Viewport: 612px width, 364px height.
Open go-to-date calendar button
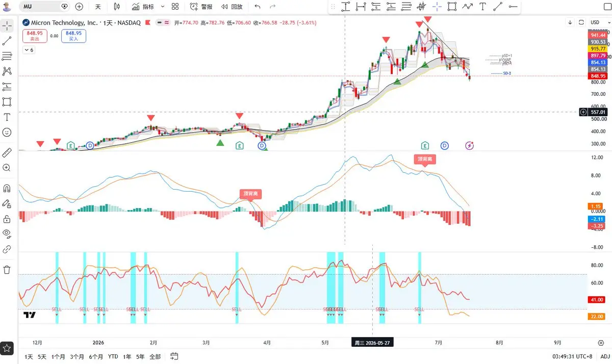point(174,356)
